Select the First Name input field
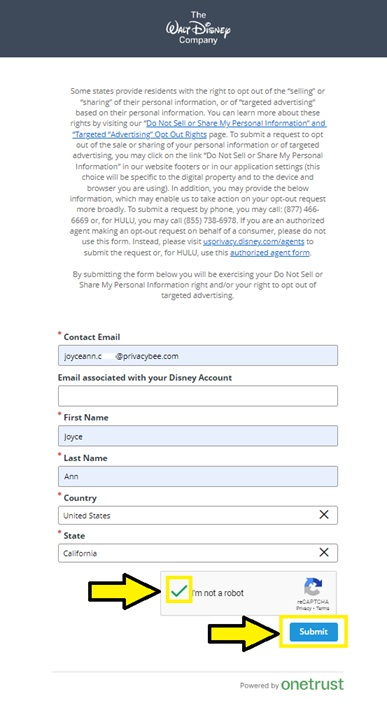The image size is (387, 708). point(198,436)
